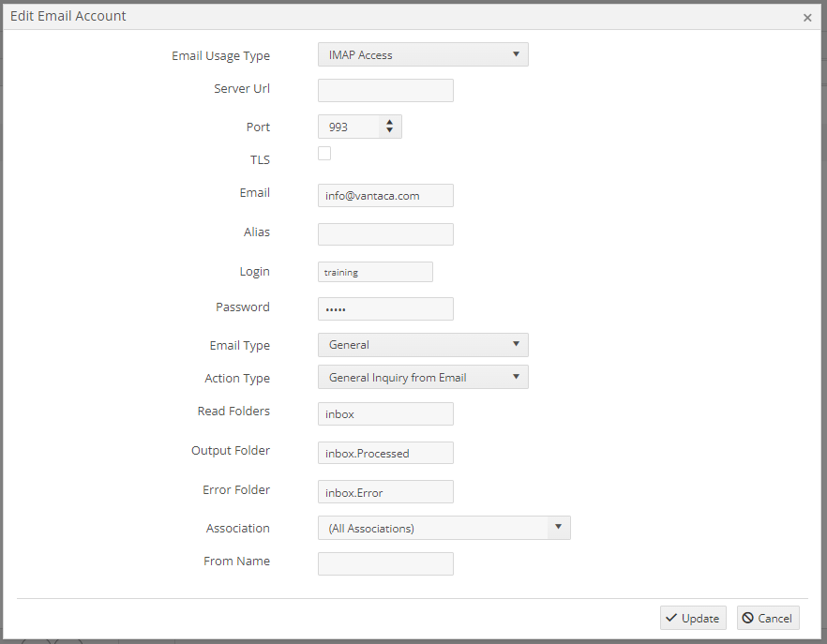Close the Edit Email Account dialog

pyautogui.click(x=807, y=18)
